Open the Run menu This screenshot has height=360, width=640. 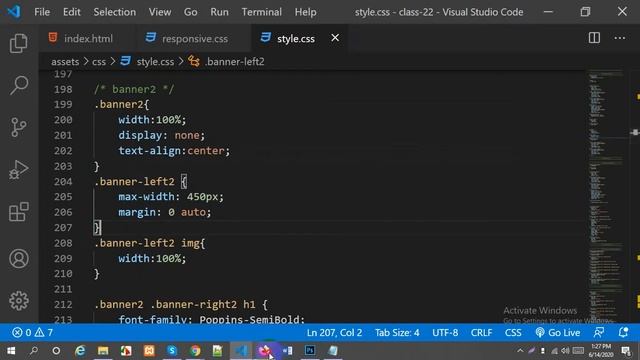tap(219, 12)
